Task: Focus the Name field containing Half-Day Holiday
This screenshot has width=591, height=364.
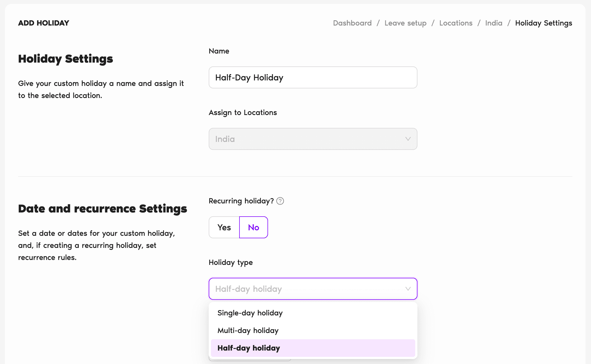Action: point(313,77)
